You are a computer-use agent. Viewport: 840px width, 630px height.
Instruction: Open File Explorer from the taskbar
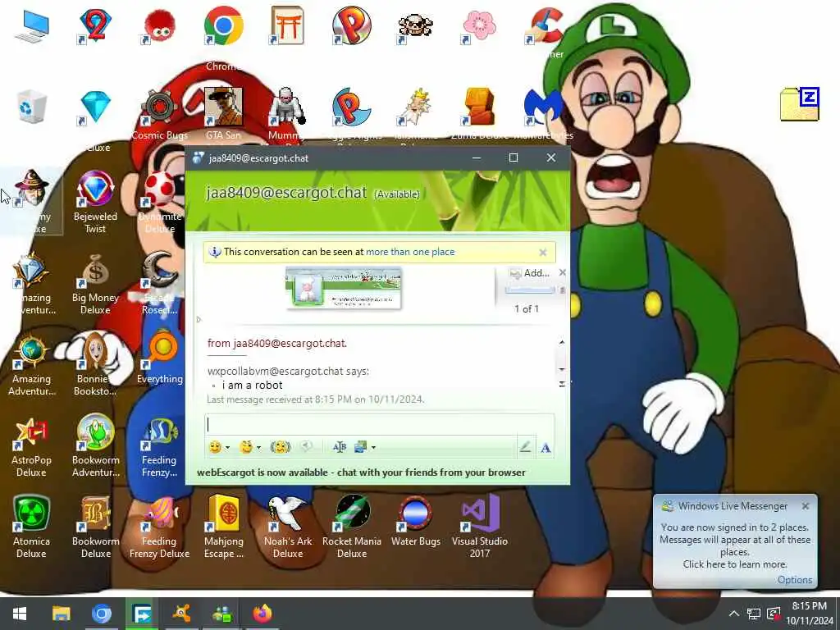tap(61, 614)
